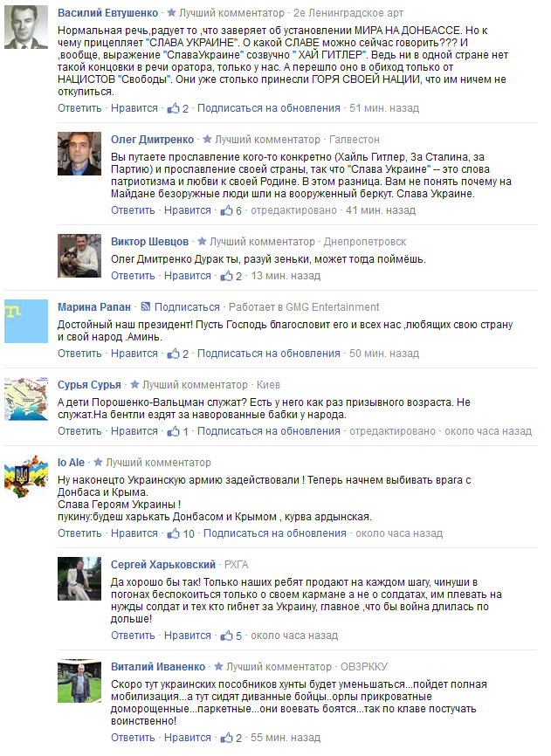Subscribe to updates on Io Ale's comment
Screen dimensions: 551x756
[275, 533]
